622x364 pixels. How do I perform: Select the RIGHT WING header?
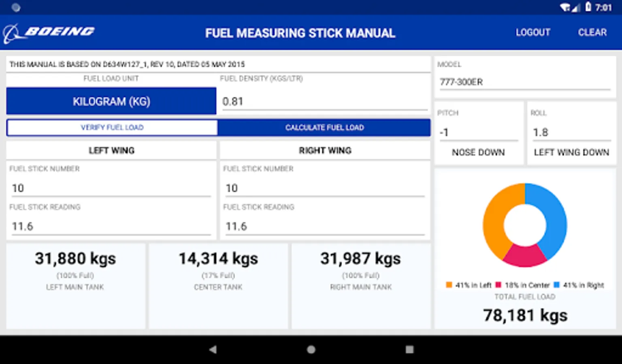pyautogui.click(x=325, y=150)
